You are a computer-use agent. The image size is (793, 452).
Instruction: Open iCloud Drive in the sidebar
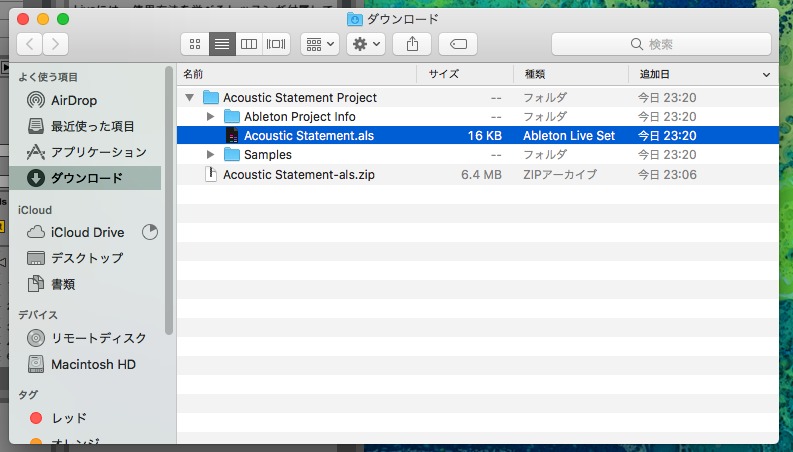pos(87,232)
